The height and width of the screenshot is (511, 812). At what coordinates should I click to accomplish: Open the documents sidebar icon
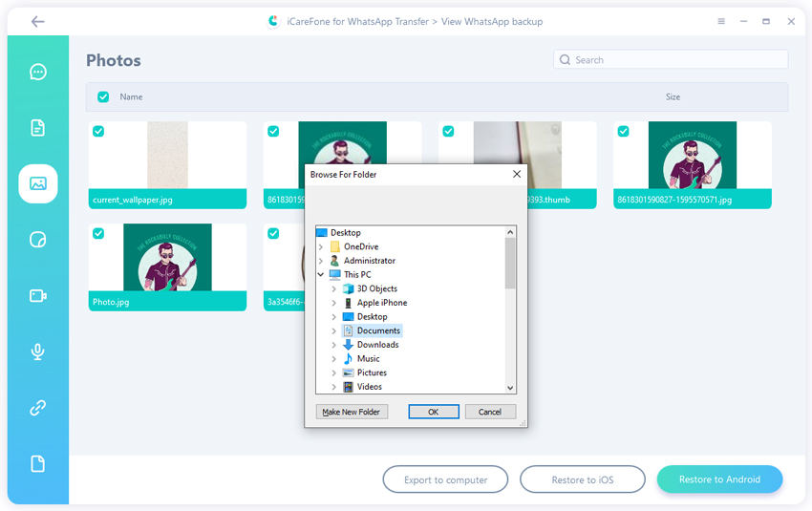point(38,128)
